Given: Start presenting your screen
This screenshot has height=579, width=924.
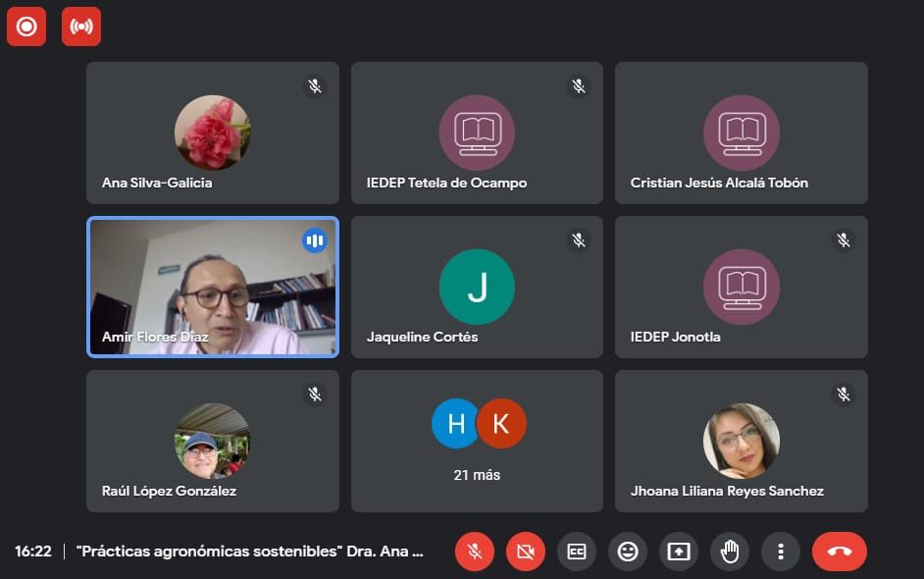Looking at the screenshot, I should click(x=679, y=552).
